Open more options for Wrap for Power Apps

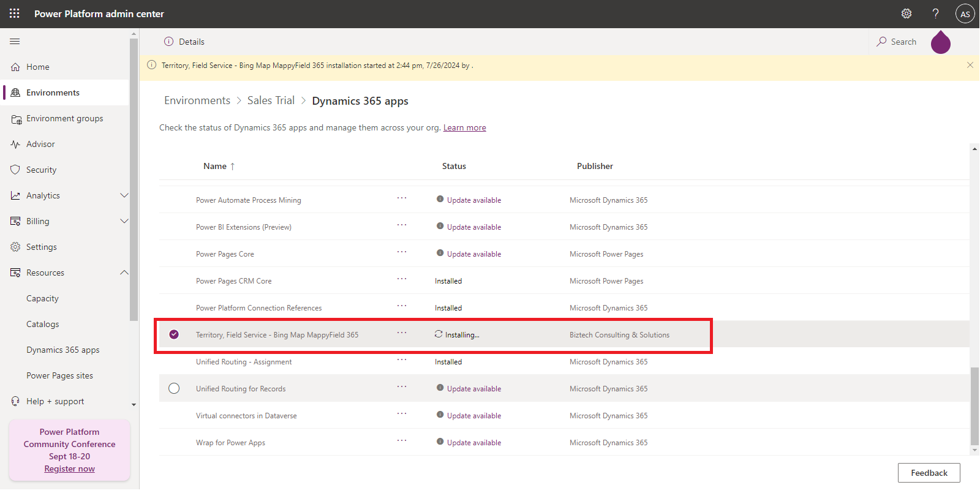[402, 441]
